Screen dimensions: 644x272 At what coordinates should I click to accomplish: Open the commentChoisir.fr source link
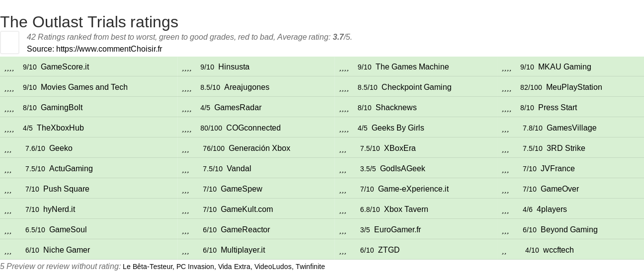(x=109, y=49)
